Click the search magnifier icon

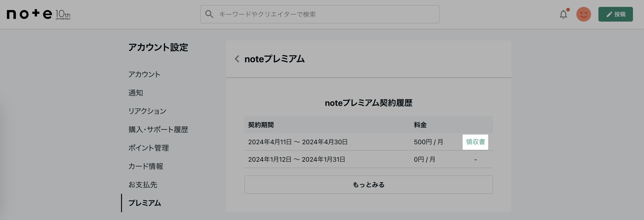coord(209,14)
